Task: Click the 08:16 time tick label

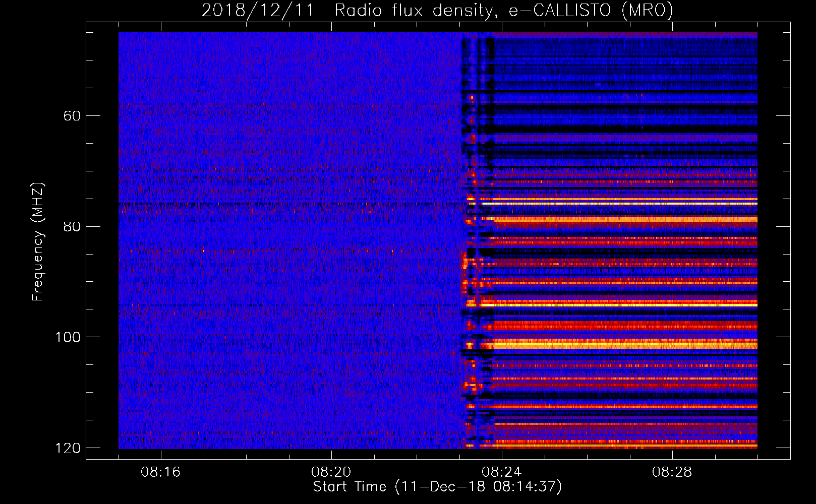Action: click(x=161, y=472)
